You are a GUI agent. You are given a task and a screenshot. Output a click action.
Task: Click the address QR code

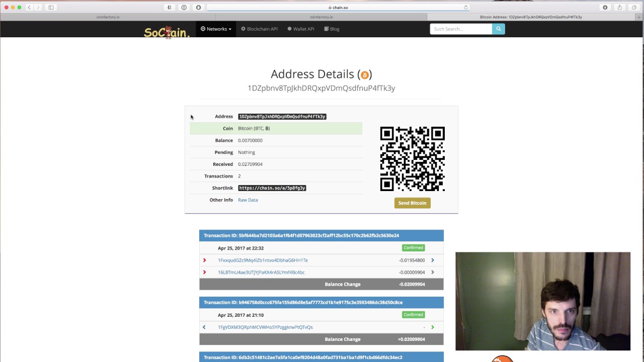(x=412, y=159)
